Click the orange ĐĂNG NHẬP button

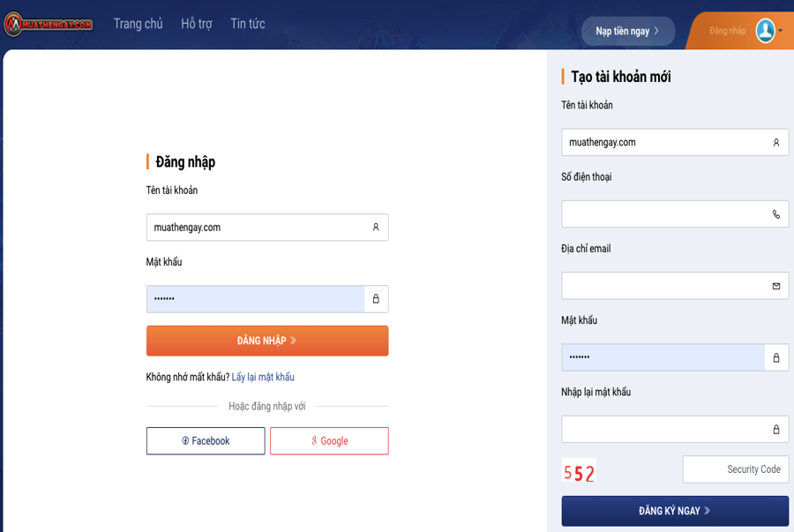[267, 341]
